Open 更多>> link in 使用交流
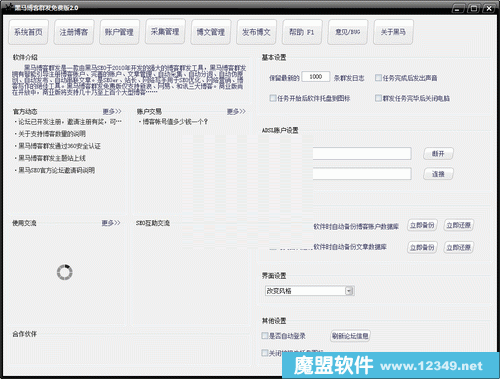 [x=111, y=223]
